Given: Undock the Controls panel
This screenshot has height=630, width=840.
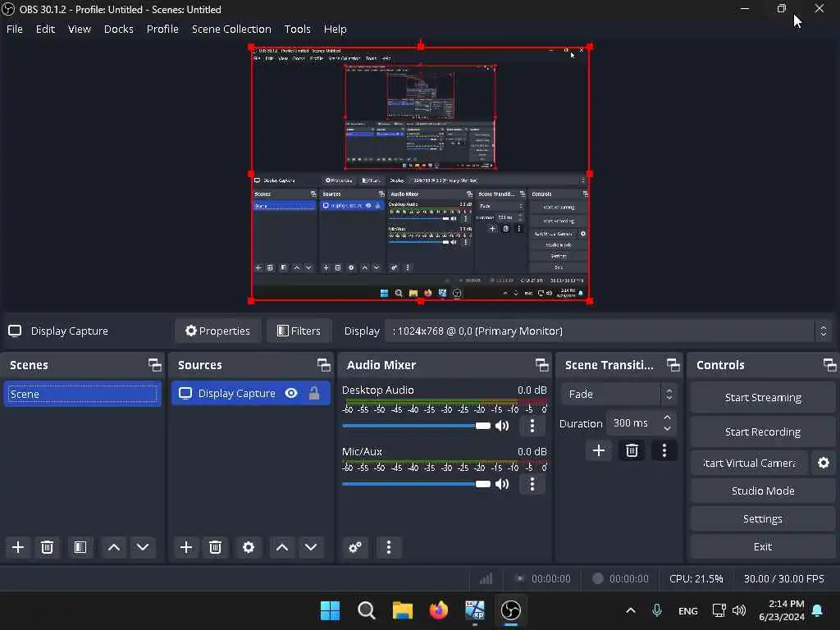Looking at the screenshot, I should point(830,365).
